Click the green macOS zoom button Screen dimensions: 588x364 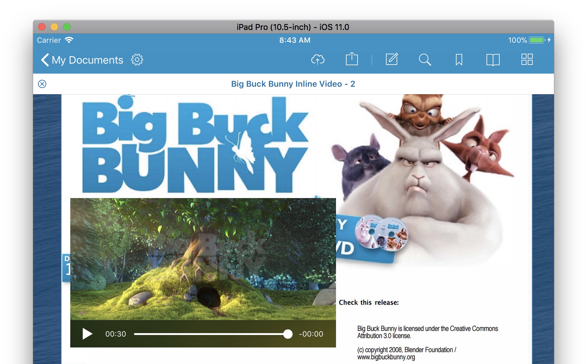pyautogui.click(x=67, y=27)
